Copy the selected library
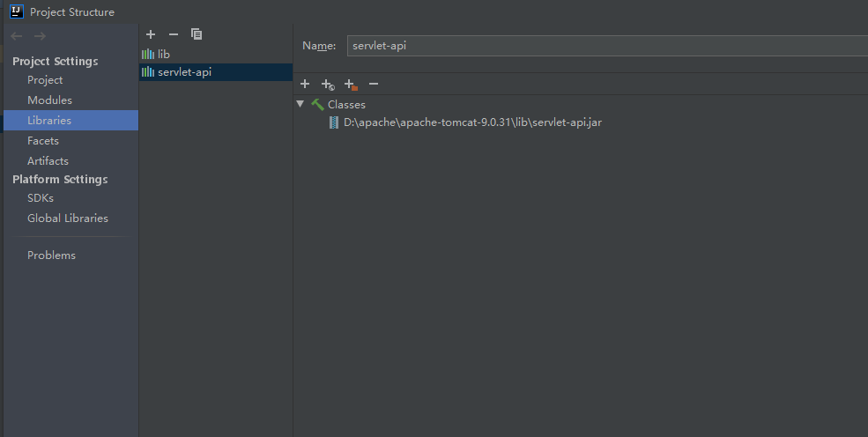868x437 pixels. [197, 34]
